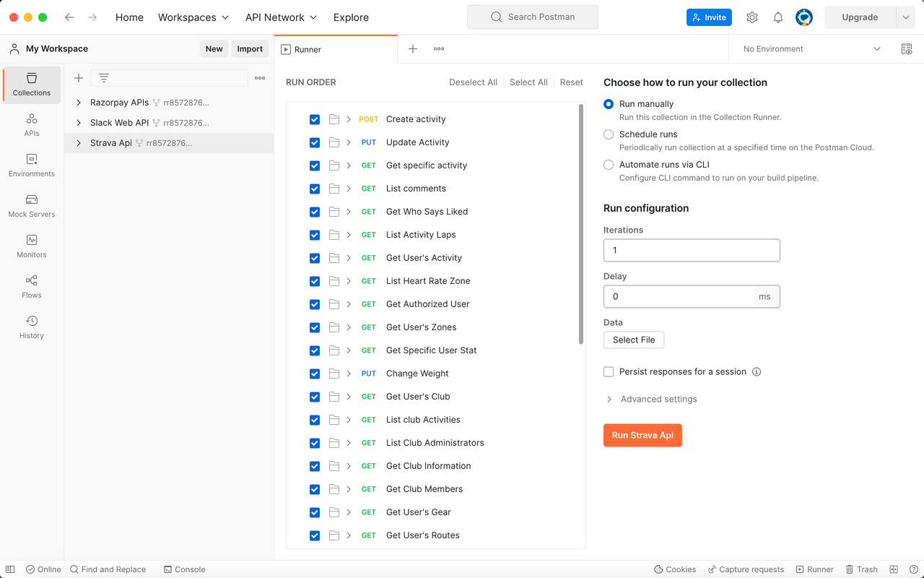Click the run order list scrollbar
Screen dimensions: 924x578
pos(581,224)
